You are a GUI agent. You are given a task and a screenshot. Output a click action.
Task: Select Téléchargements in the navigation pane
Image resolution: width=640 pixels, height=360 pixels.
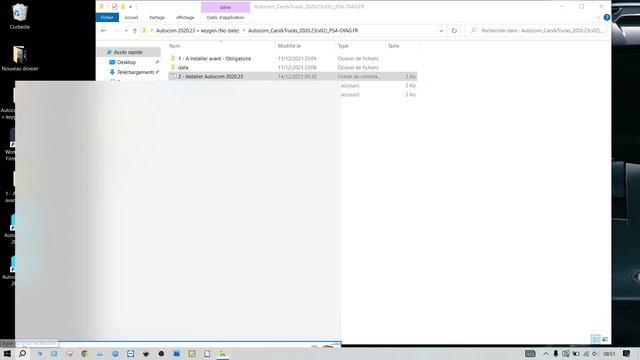point(135,72)
